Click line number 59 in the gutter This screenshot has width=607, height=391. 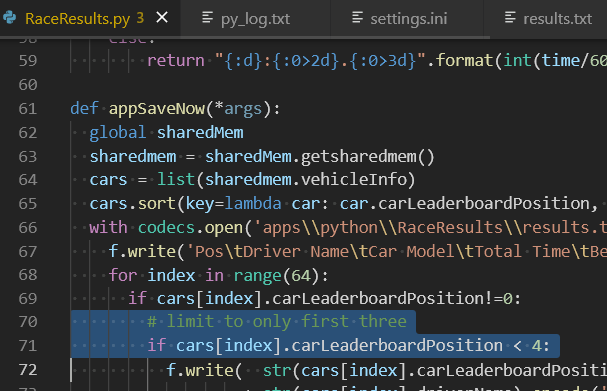pos(28,60)
